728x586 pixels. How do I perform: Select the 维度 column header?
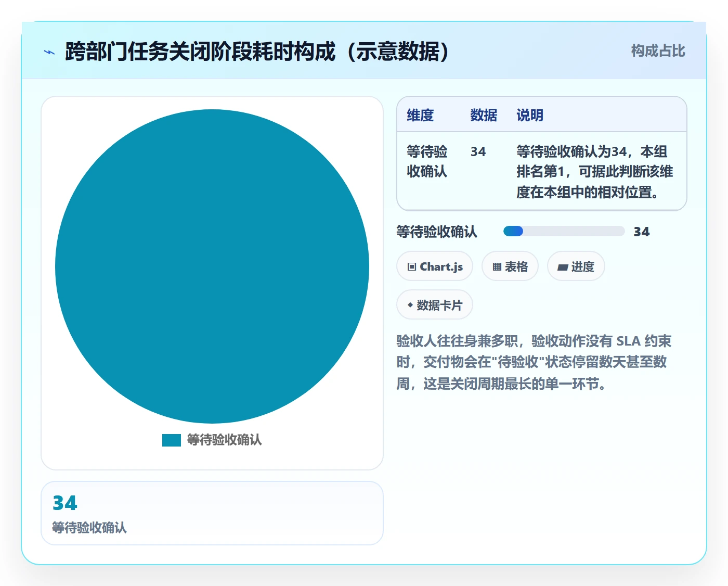click(420, 115)
